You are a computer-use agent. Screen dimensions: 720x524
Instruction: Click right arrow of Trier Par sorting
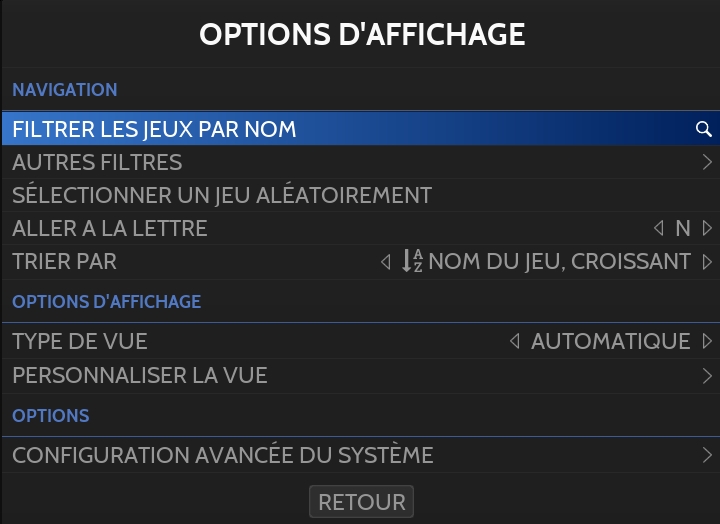(707, 262)
